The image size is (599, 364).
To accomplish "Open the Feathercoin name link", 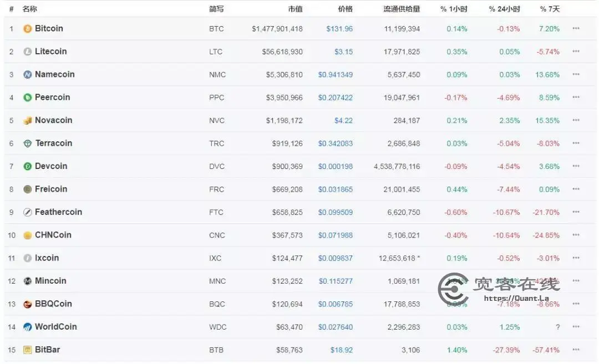I will [x=58, y=212].
